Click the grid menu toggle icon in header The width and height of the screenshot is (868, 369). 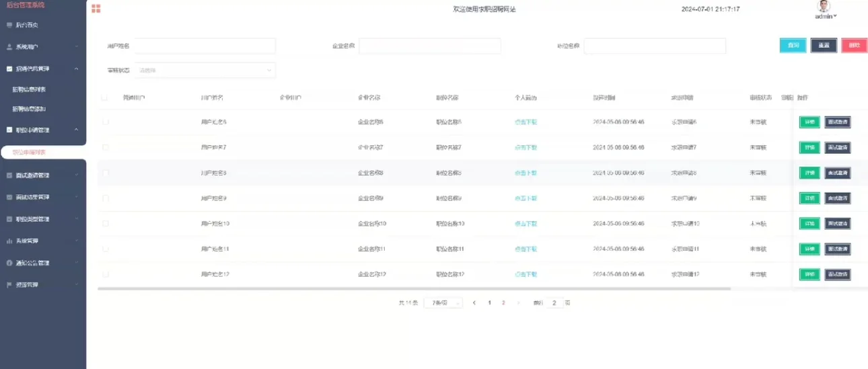point(96,9)
